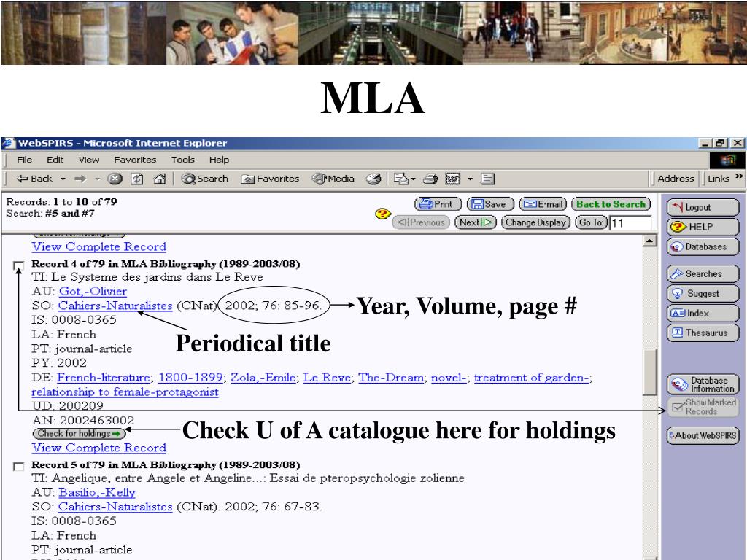Click author link Got,-Olivier
747x560 pixels.
pyautogui.click(x=93, y=292)
